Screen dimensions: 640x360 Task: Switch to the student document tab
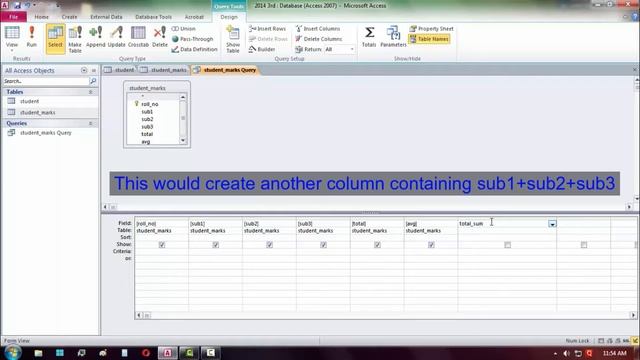(x=119, y=70)
